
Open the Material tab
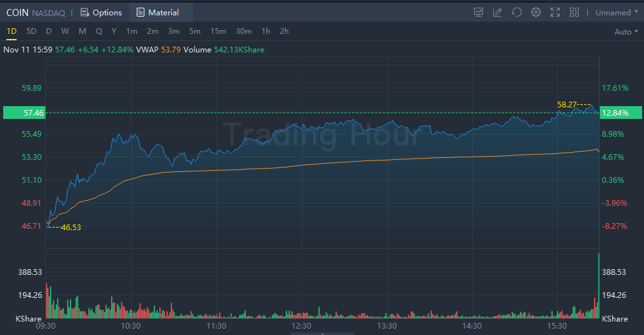pos(157,12)
